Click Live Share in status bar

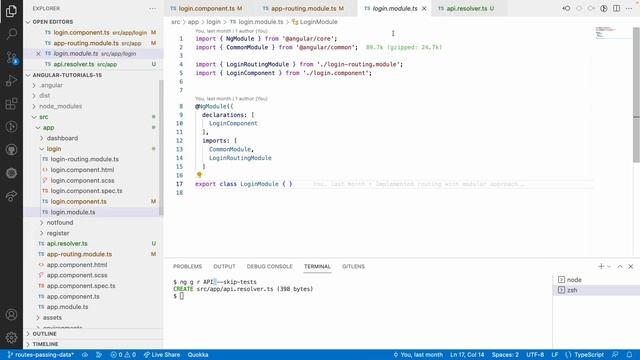click(162, 355)
